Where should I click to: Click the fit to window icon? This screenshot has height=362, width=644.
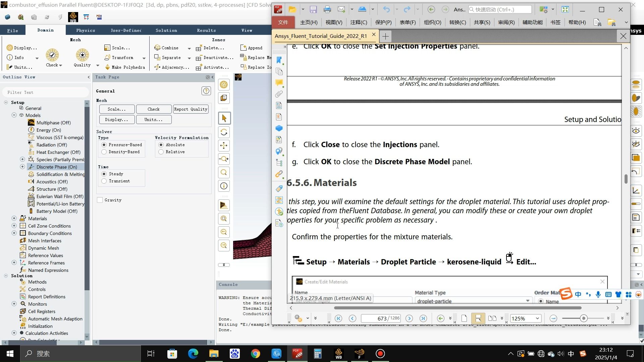pyautogui.click(x=224, y=219)
